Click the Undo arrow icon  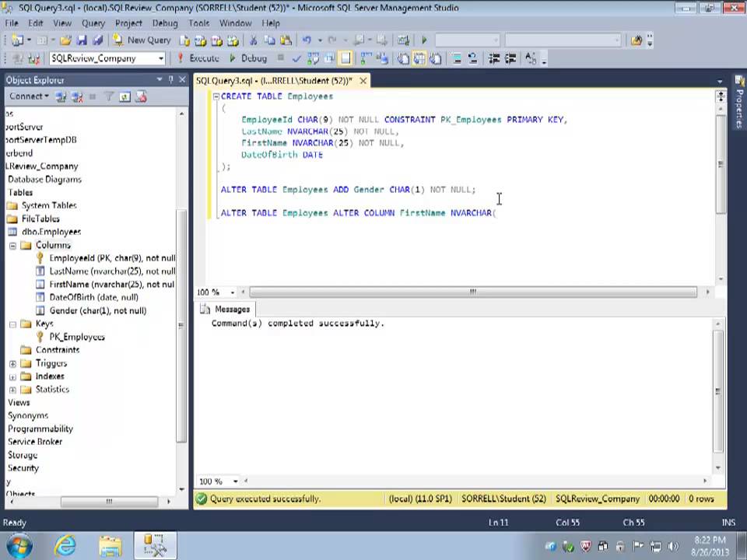(307, 40)
